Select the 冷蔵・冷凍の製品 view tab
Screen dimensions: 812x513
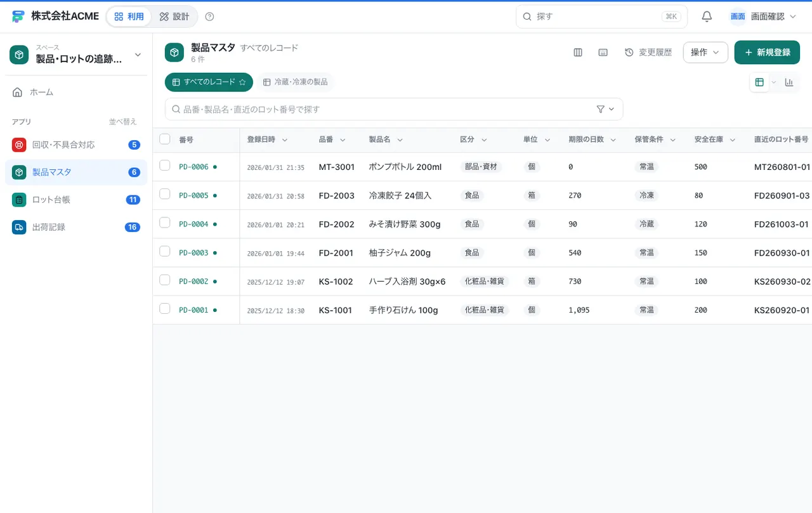pyautogui.click(x=296, y=82)
